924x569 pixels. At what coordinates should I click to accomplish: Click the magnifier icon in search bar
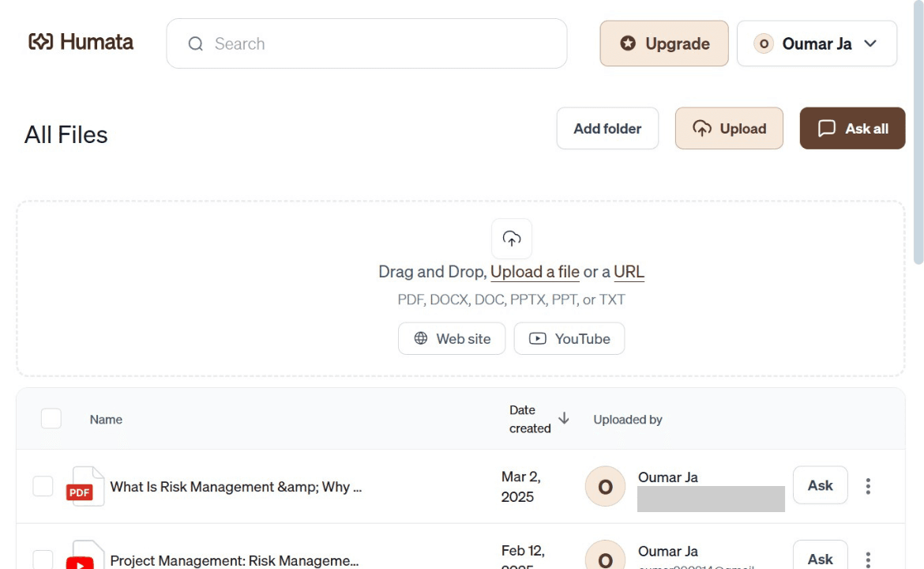coord(196,43)
